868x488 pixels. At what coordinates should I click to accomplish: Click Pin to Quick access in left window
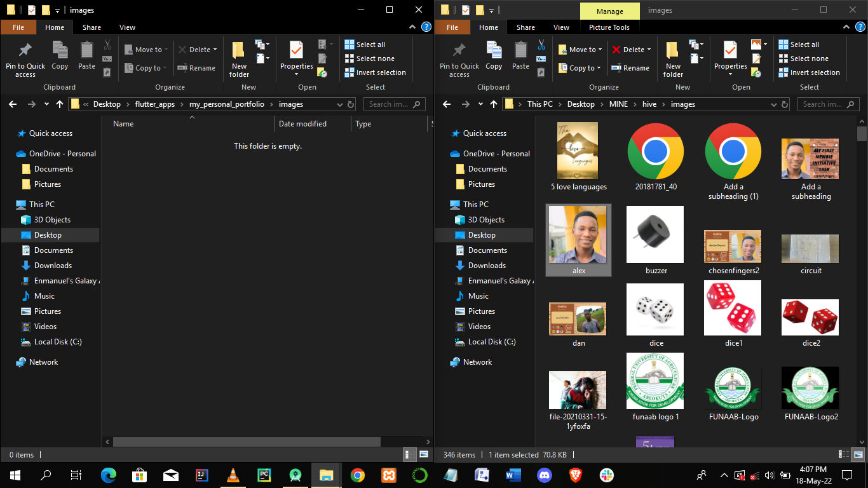click(25, 60)
